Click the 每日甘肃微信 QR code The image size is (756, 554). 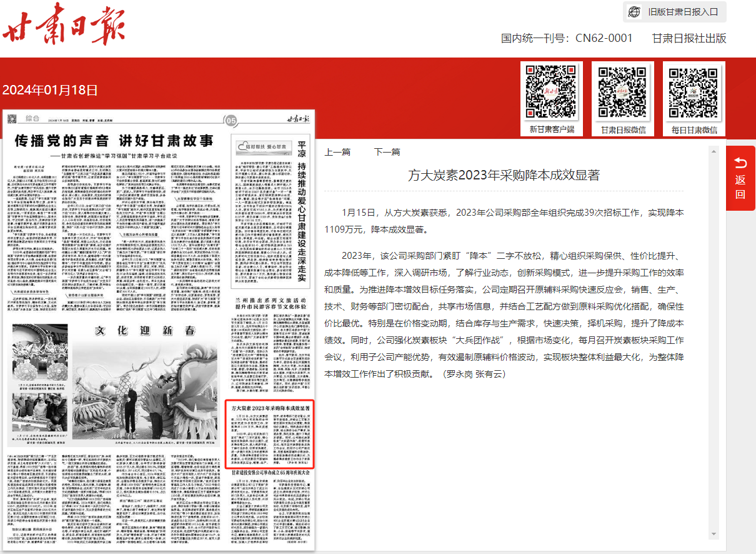click(694, 93)
